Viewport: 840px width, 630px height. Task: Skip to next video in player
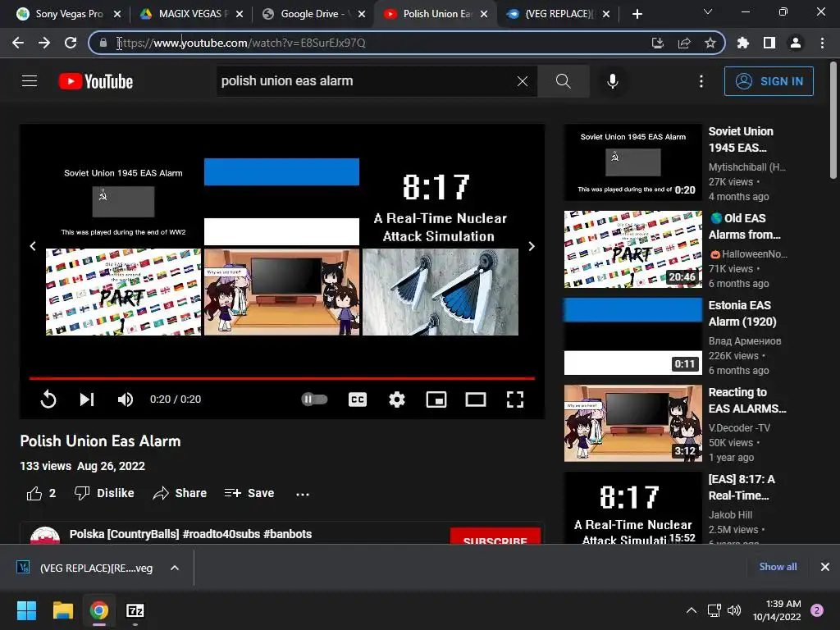87,399
